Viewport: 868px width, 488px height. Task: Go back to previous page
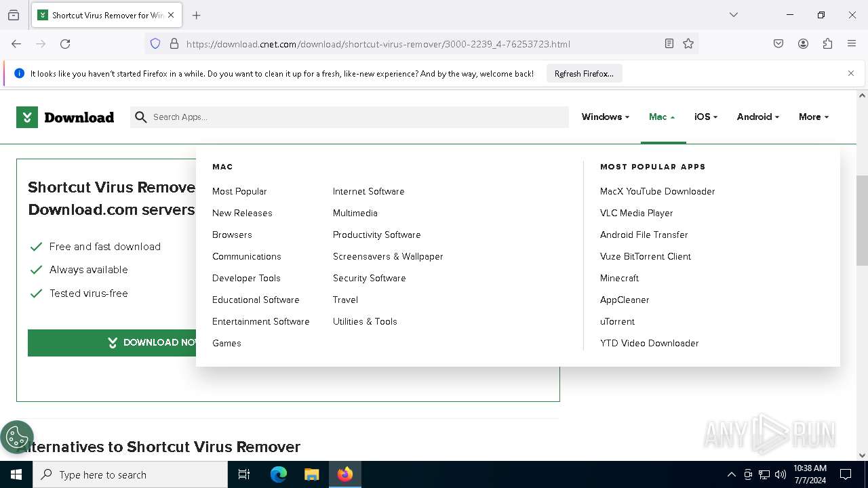click(x=16, y=43)
